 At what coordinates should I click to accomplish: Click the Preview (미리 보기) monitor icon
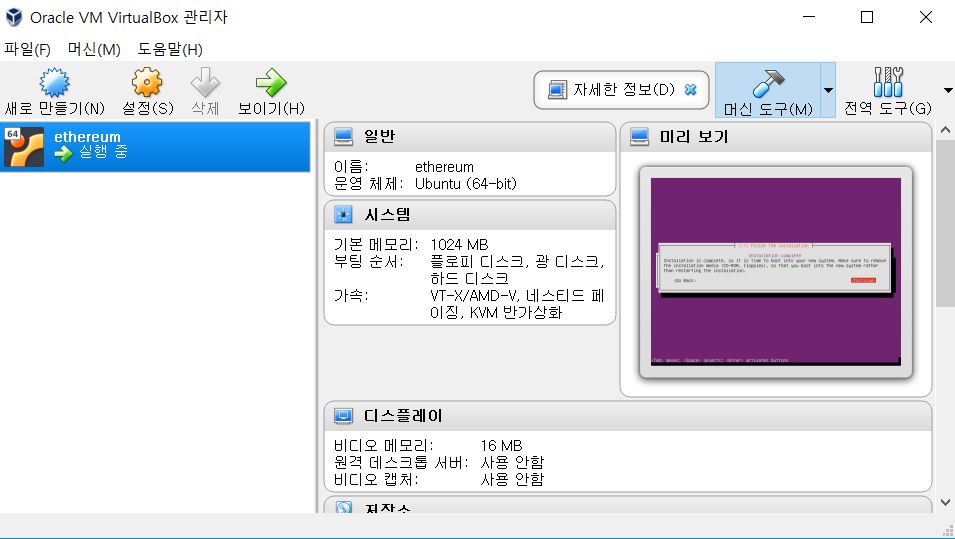[640, 137]
